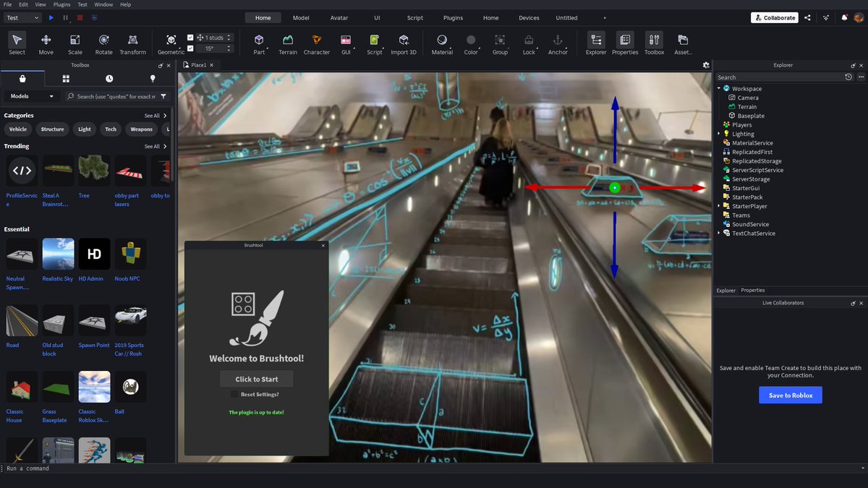868x488 pixels.
Task: Insert a new Part
Action: click(259, 43)
